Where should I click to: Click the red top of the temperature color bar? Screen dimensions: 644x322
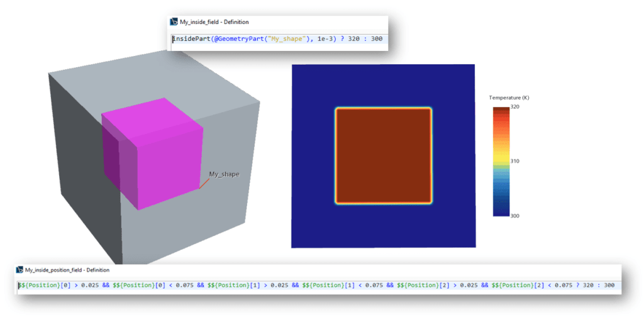tap(501, 110)
